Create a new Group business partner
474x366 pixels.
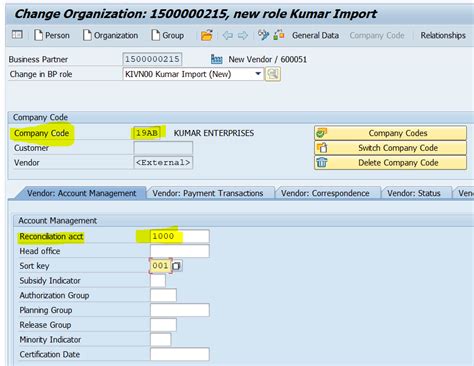pos(167,35)
